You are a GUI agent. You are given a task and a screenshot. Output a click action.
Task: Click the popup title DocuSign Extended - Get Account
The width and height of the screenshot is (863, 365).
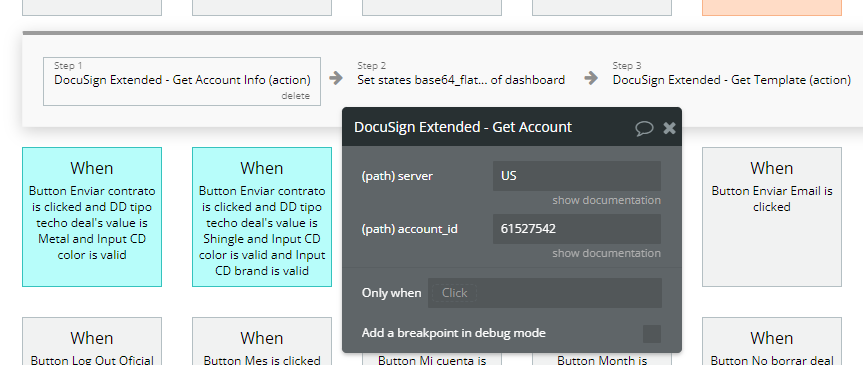pyautogui.click(x=463, y=127)
